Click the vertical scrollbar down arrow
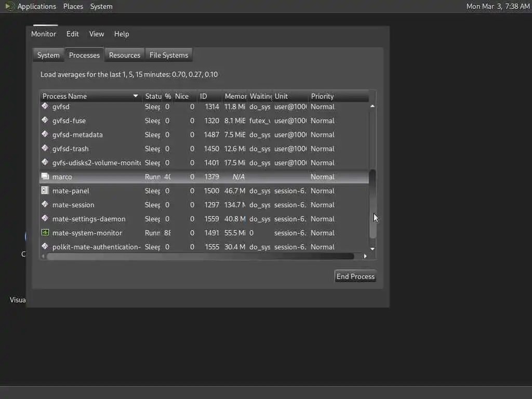This screenshot has height=399, width=532. click(372, 249)
